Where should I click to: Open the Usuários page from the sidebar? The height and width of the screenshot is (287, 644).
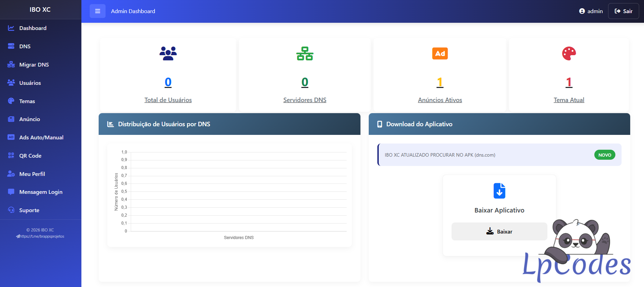pyautogui.click(x=30, y=83)
